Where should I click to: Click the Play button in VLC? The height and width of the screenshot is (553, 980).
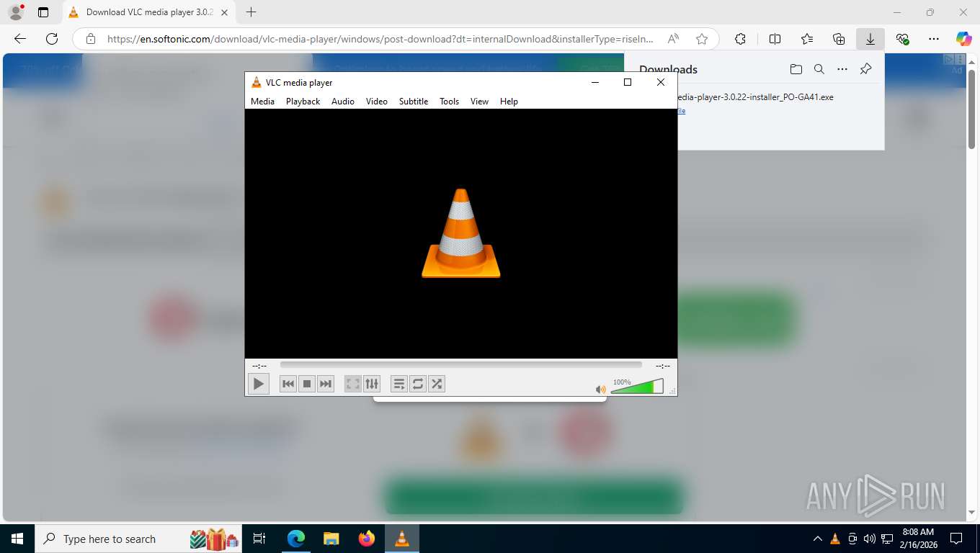(258, 384)
